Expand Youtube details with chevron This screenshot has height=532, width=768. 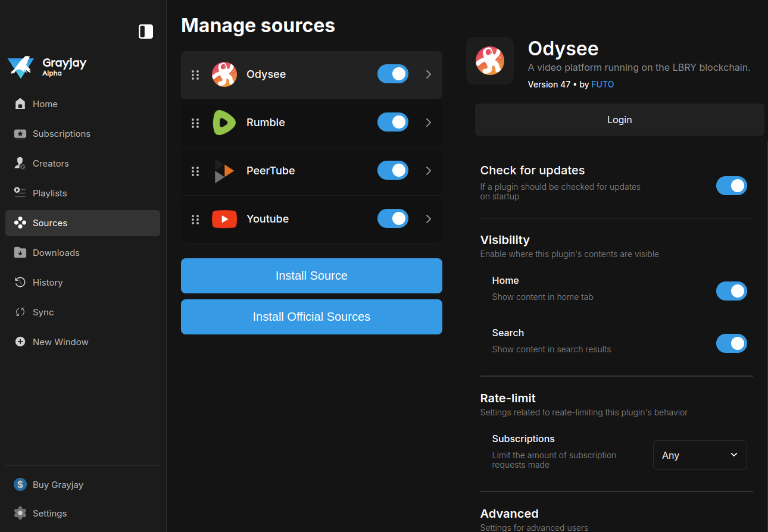428,219
